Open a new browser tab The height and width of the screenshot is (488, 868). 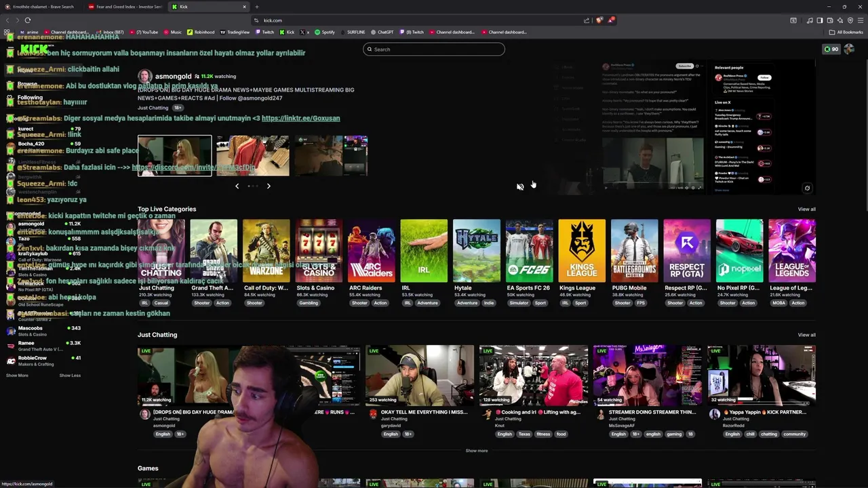[256, 7]
